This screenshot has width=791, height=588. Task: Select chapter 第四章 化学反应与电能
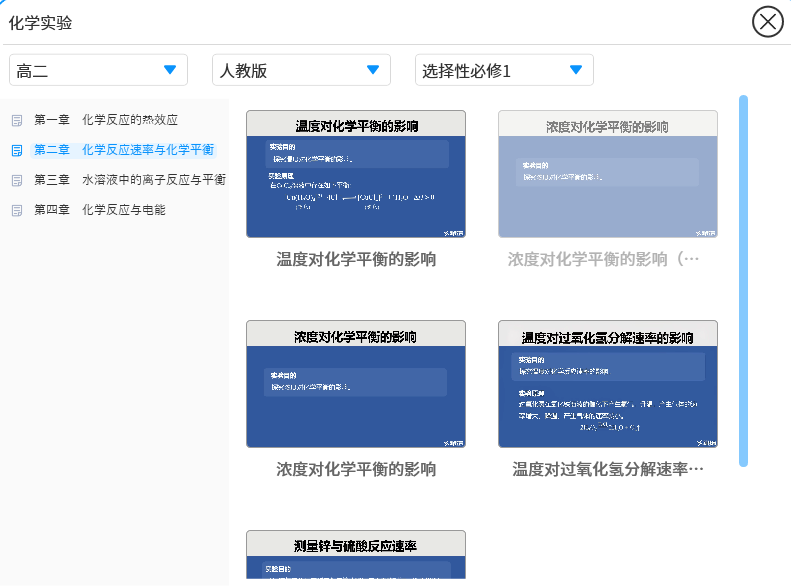(x=100, y=210)
